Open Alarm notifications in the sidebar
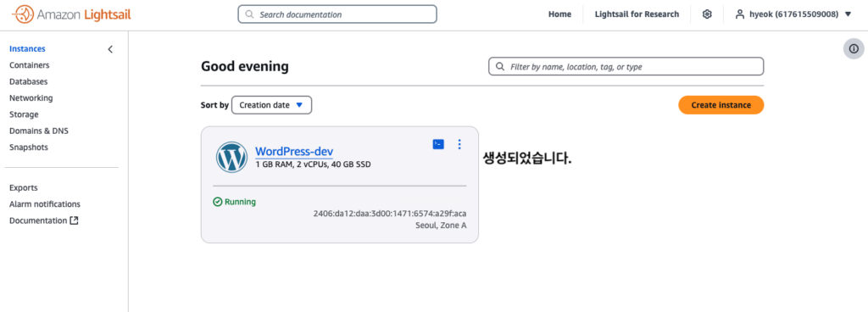The width and height of the screenshot is (868, 312). tap(45, 204)
